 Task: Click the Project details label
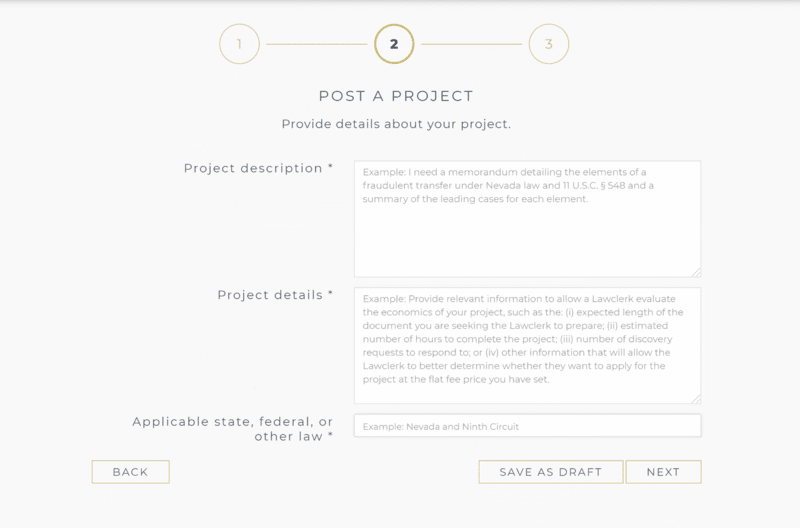tap(275, 295)
